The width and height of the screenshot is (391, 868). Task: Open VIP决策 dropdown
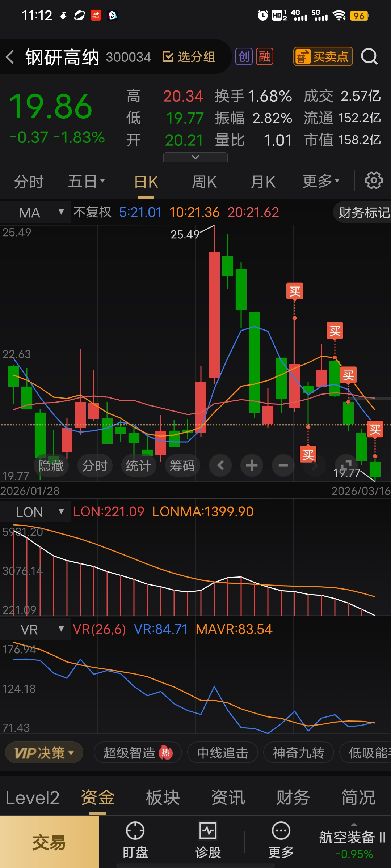pyautogui.click(x=44, y=753)
